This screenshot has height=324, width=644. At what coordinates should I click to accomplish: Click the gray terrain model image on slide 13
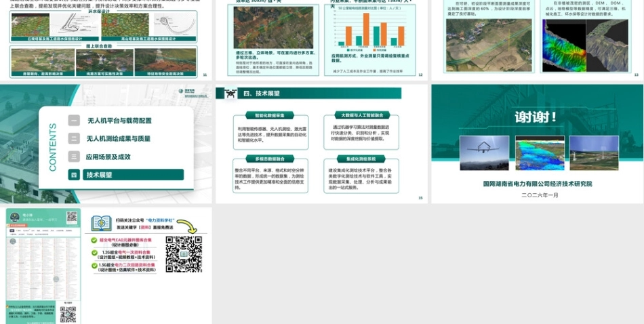click(x=607, y=45)
